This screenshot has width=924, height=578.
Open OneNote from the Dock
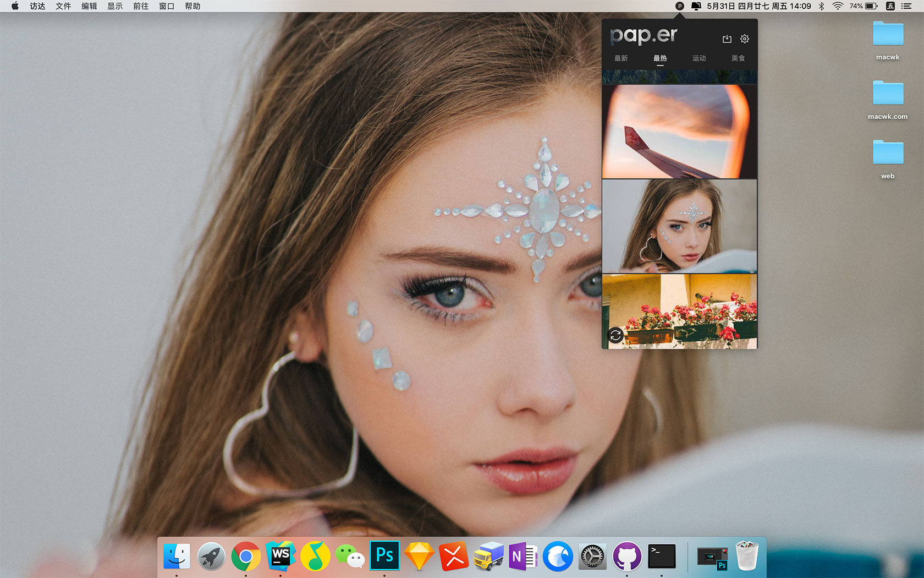[523, 557]
